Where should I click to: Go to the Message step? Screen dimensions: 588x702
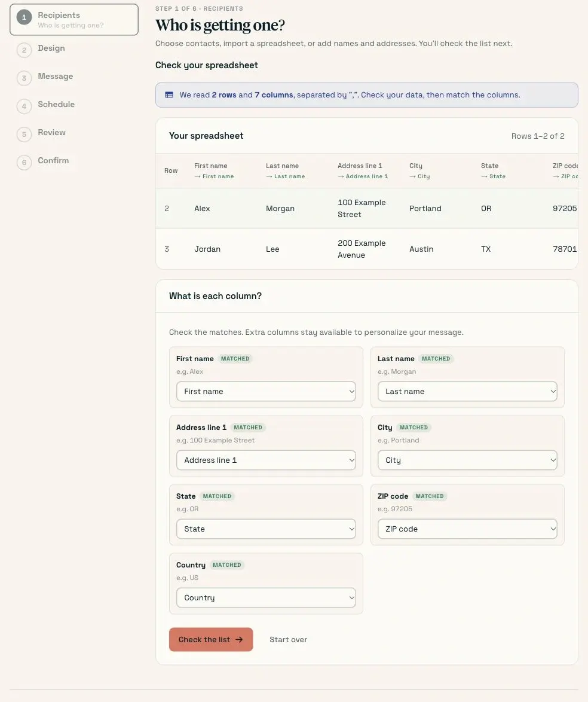click(56, 76)
